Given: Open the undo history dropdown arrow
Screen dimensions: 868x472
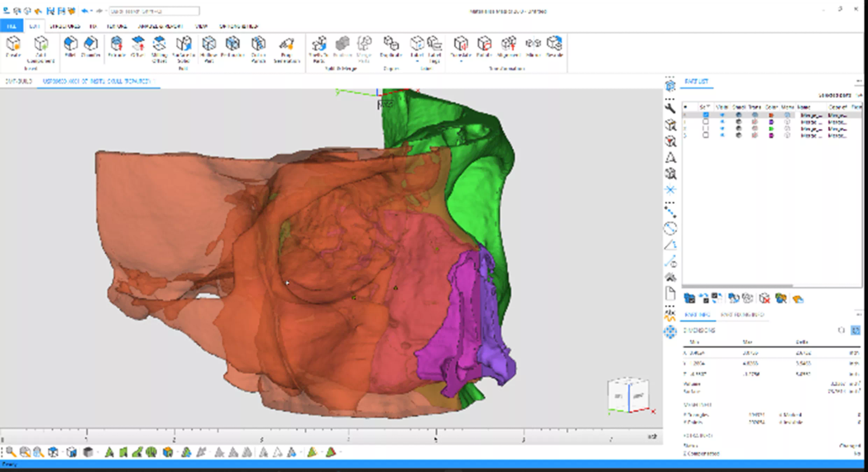Looking at the screenshot, I should 92,11.
